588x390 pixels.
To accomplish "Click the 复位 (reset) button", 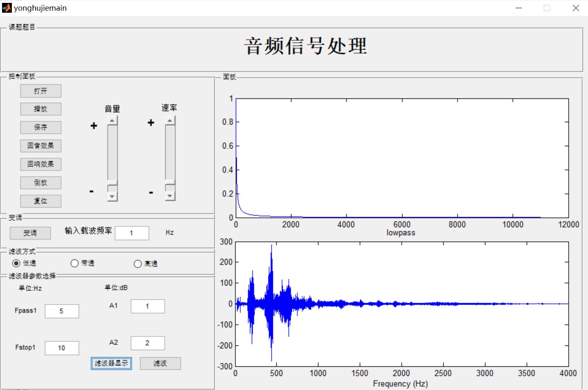I will tap(41, 201).
